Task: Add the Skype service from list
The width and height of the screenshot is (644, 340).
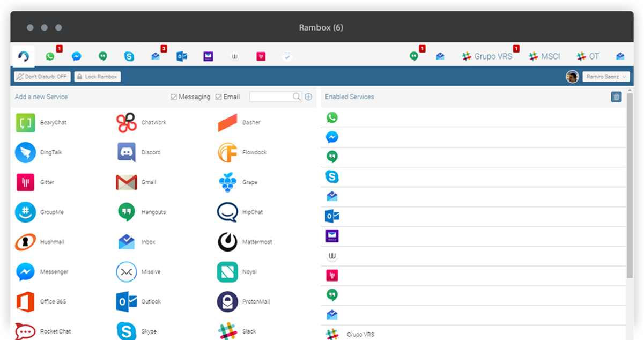Action: point(137,331)
